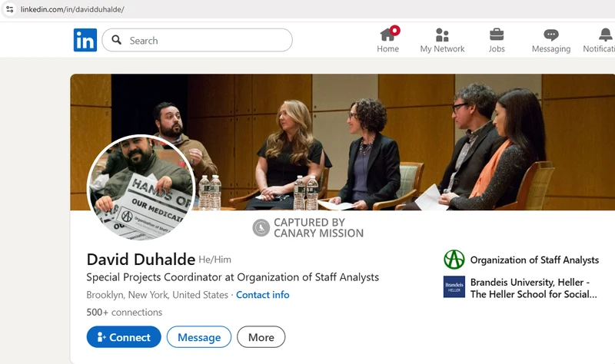The image size is (615, 364).
Task: Expand the More options menu
Action: pos(261,337)
